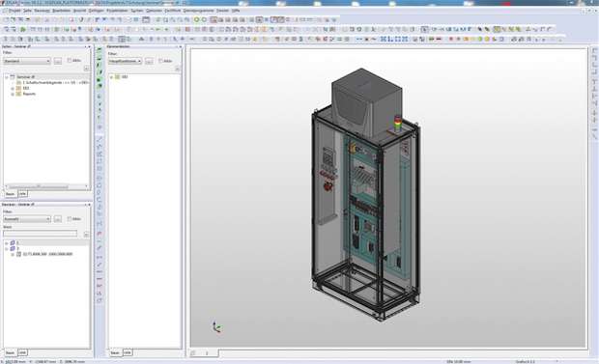The width and height of the screenshot is (599, 364).
Task: Open the Hauptfunktionen filter dropdown
Action: (x=125, y=61)
